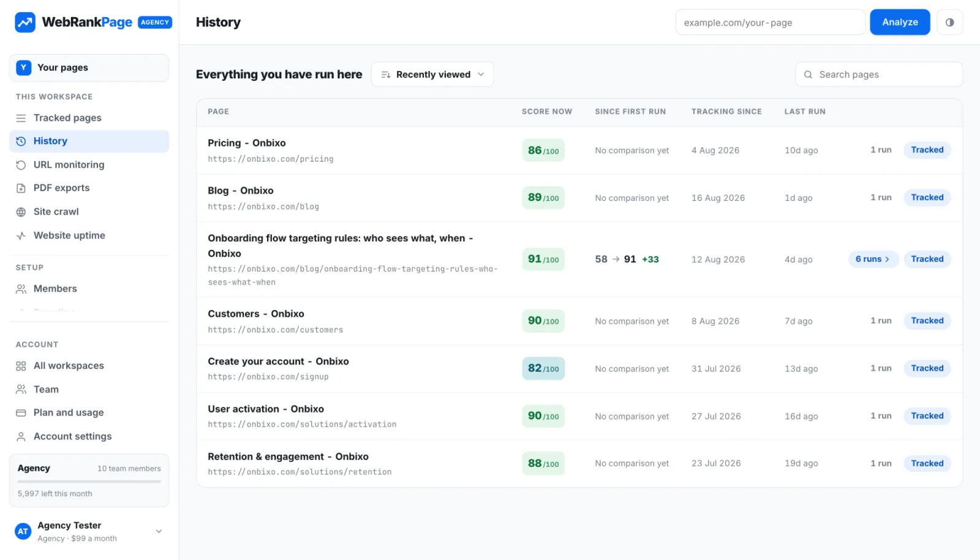Viewport: 980px width, 560px height.
Task: Open the Tracked pages menu item
Action: coord(89,118)
